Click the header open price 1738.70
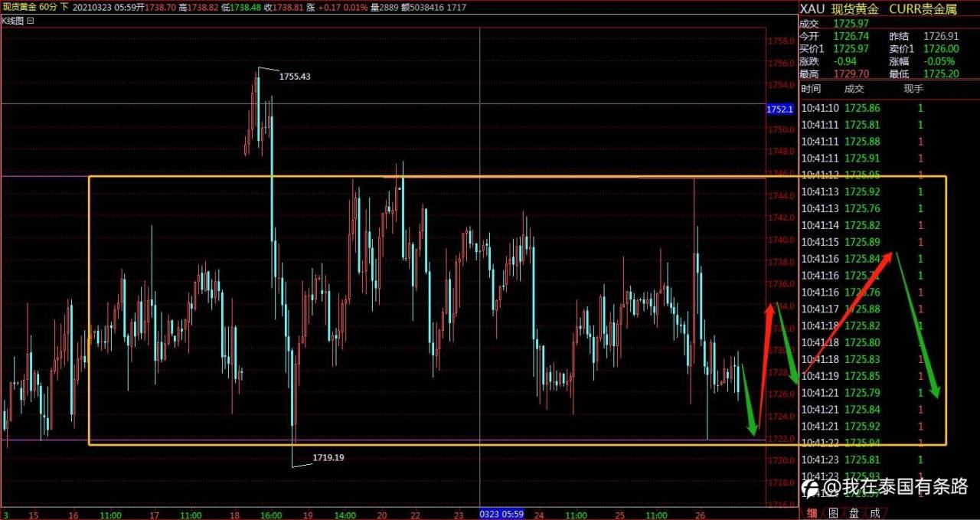The width and height of the screenshot is (980, 520). [x=161, y=7]
